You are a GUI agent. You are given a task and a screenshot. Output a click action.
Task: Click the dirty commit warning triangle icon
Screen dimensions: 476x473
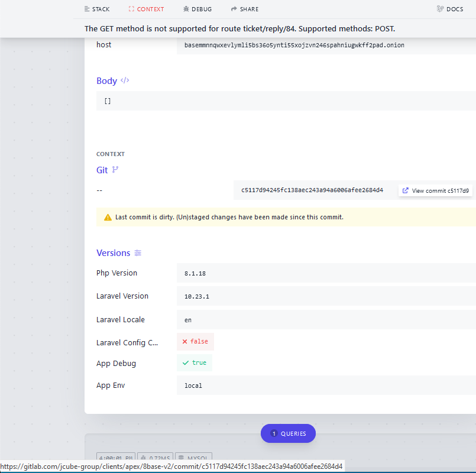click(108, 218)
